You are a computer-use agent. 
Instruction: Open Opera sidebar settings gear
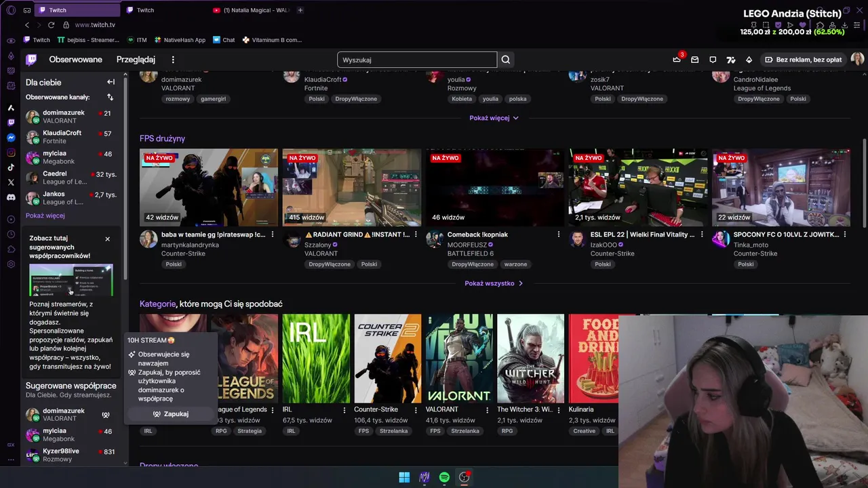[x=11, y=264]
